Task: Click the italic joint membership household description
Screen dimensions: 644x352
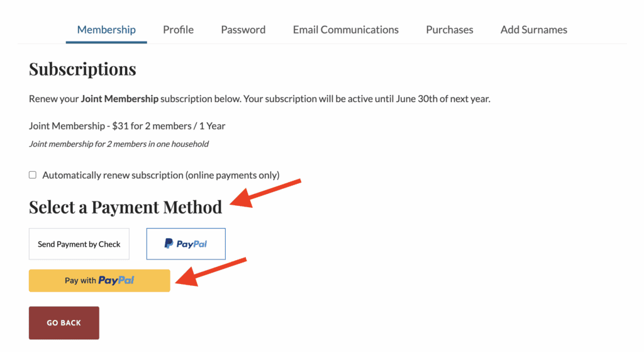Action: point(119,144)
